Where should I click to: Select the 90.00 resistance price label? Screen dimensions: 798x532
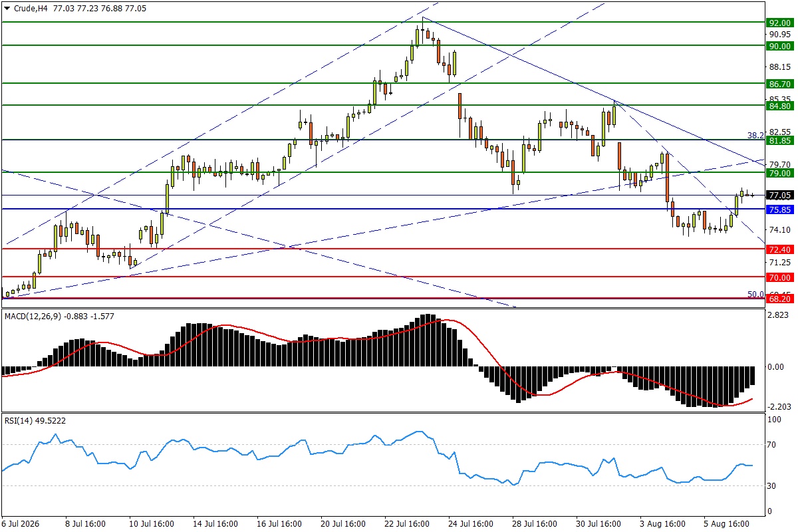pos(779,46)
